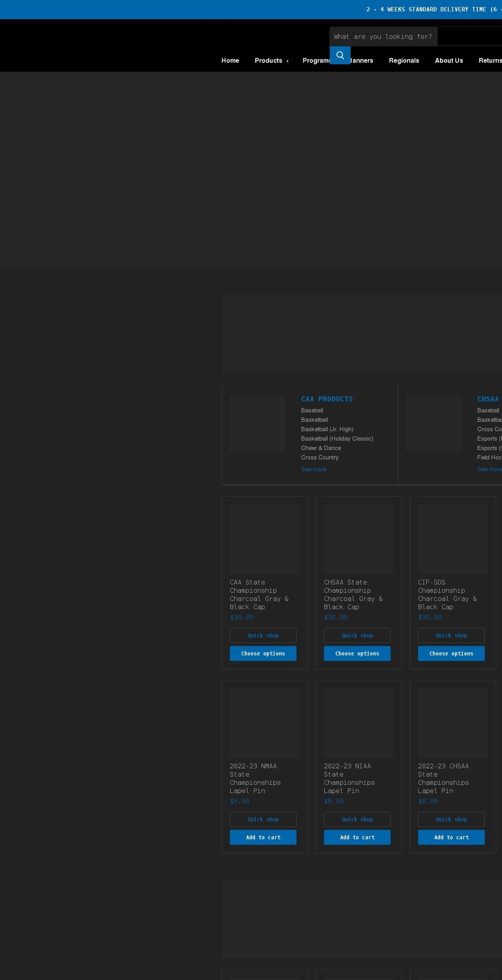Quick shop the CAA State Championship Cap
This screenshot has height=980, width=502.
point(263,636)
